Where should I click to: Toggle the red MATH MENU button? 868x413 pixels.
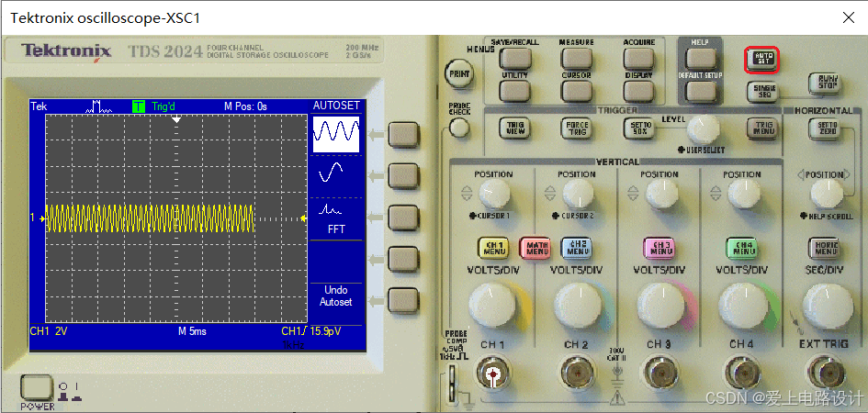tap(535, 248)
